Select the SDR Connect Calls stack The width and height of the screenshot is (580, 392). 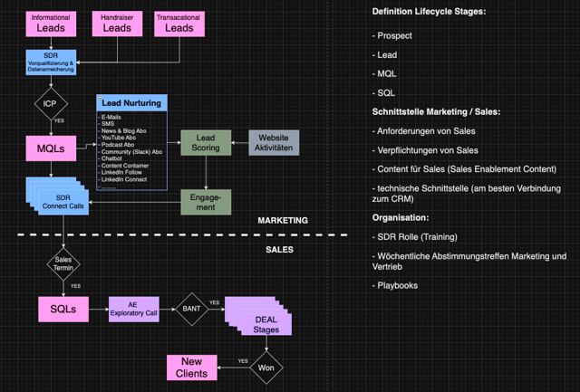click(x=54, y=199)
